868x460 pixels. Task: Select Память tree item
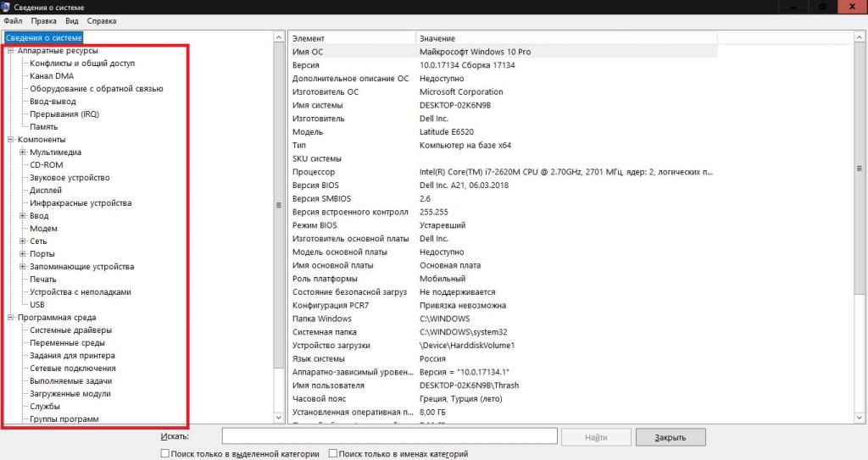[44, 127]
